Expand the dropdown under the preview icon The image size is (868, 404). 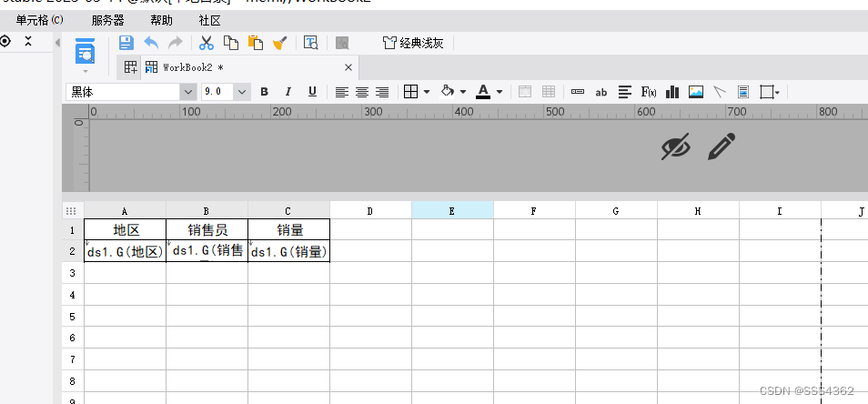(86, 71)
